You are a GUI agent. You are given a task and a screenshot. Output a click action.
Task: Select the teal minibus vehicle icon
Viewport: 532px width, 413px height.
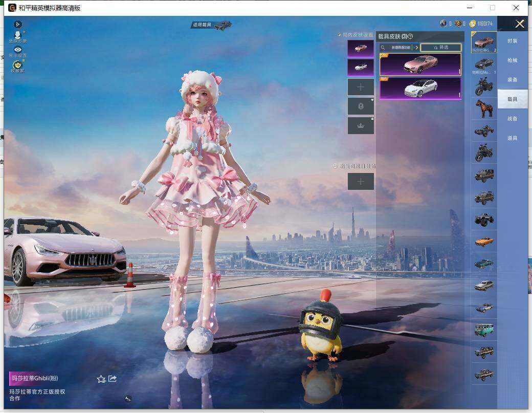484,330
